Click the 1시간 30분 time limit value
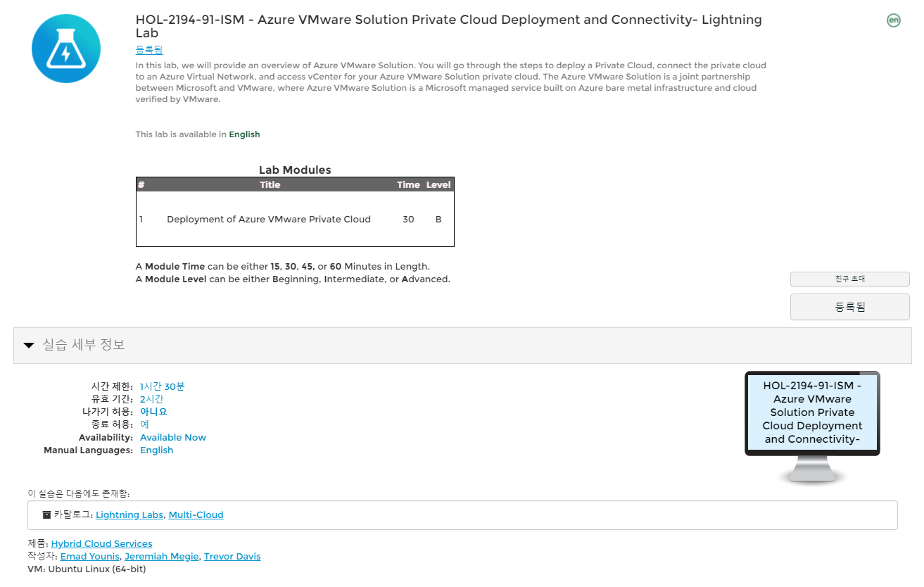Viewport: 924px width, 587px height. (x=163, y=386)
